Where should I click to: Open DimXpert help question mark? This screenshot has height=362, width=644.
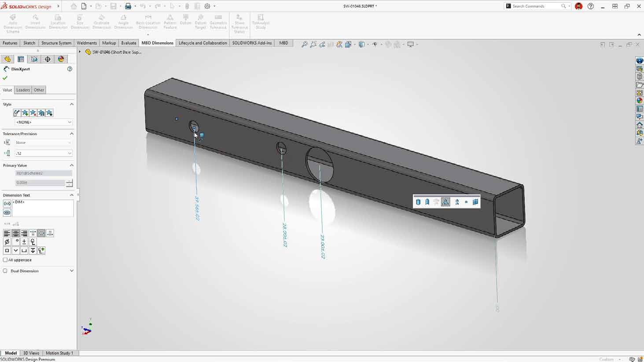coord(70,69)
